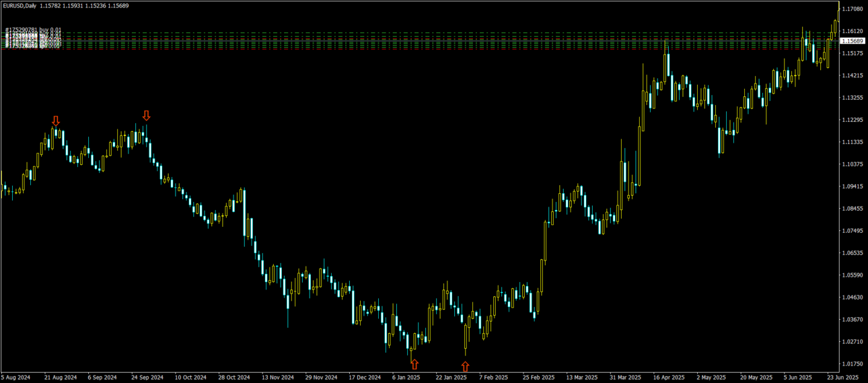The width and height of the screenshot is (868, 383).
Task: Click the 1.15175 price scale label
Action: pyautogui.click(x=853, y=53)
